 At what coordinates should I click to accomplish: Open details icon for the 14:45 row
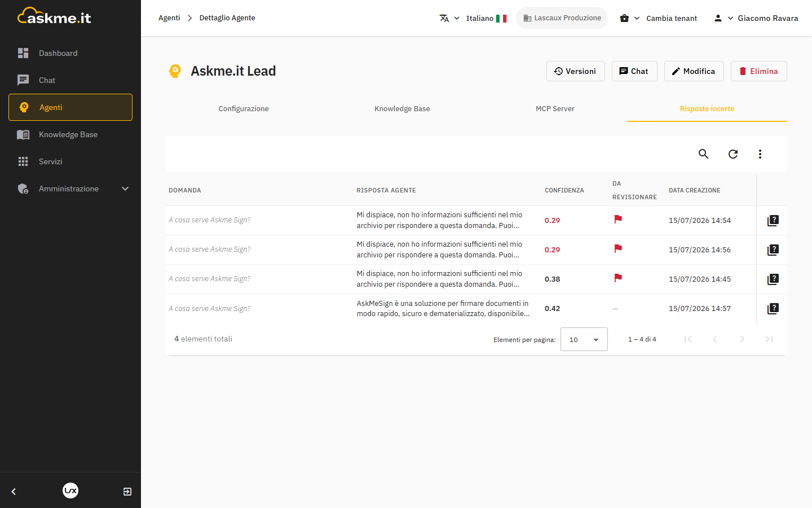click(773, 279)
